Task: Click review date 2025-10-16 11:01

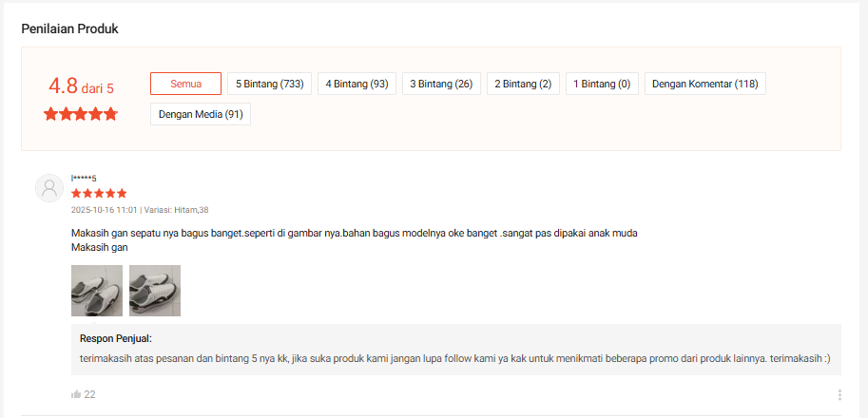Action: point(104,210)
